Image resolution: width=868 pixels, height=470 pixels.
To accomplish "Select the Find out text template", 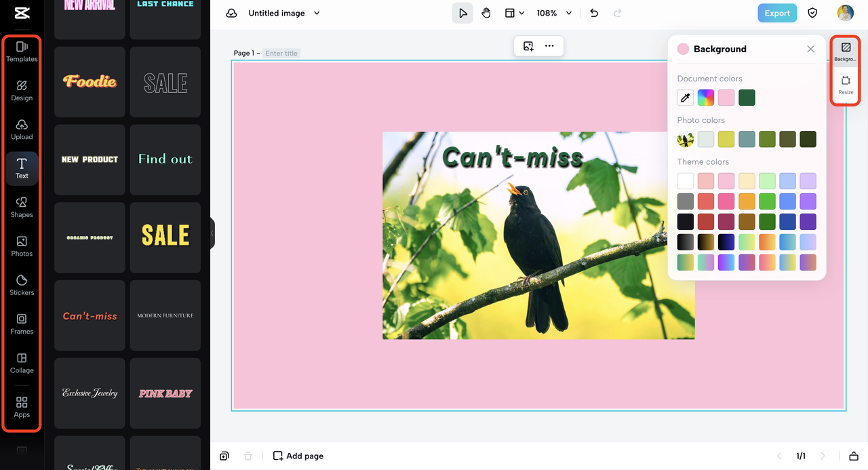I will [x=165, y=160].
